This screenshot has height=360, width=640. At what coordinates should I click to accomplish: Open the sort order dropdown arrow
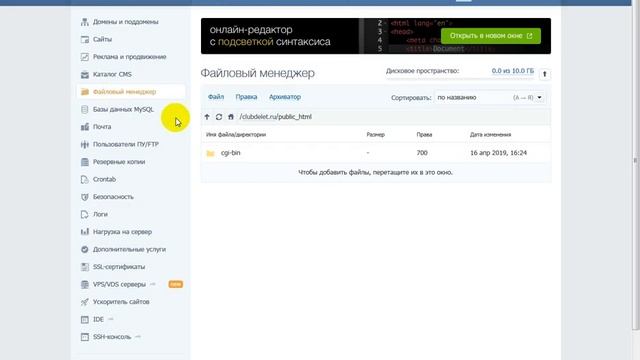pyautogui.click(x=539, y=98)
